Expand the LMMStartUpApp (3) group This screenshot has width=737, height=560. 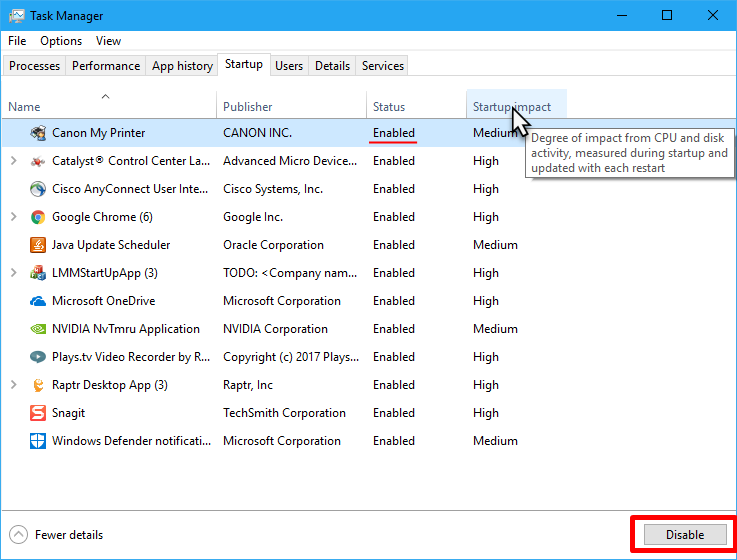[x=14, y=273]
